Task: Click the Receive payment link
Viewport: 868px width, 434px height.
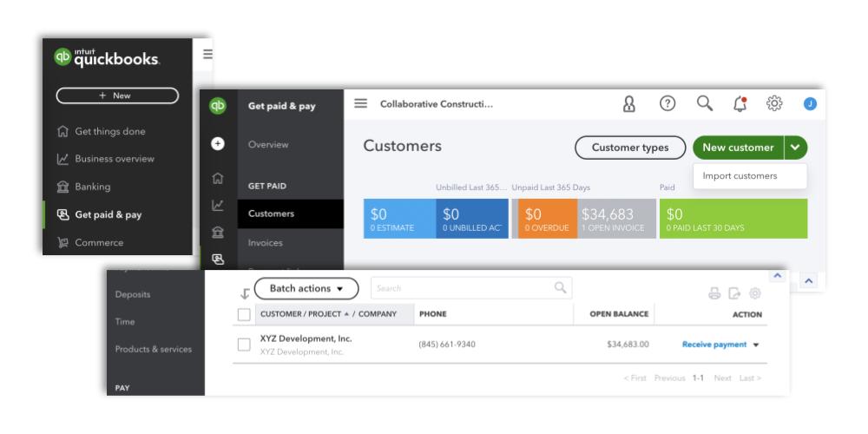Action: click(714, 345)
